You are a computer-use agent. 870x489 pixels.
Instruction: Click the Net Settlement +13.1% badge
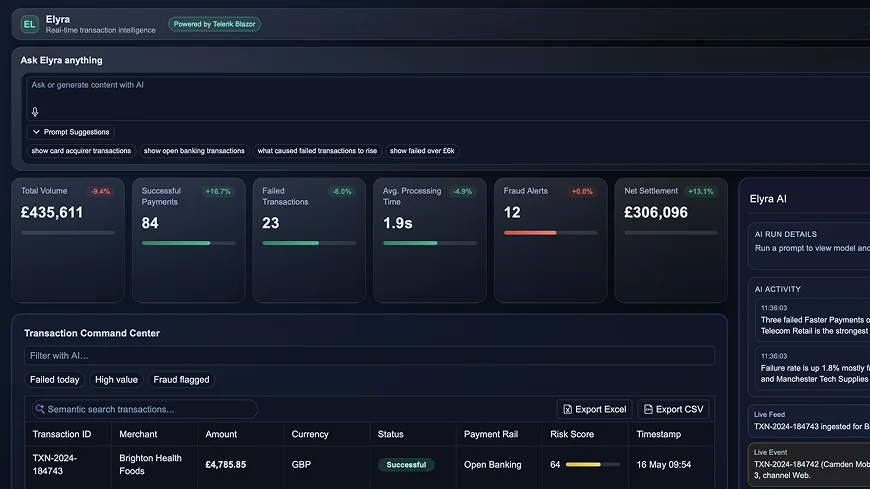[x=701, y=191]
